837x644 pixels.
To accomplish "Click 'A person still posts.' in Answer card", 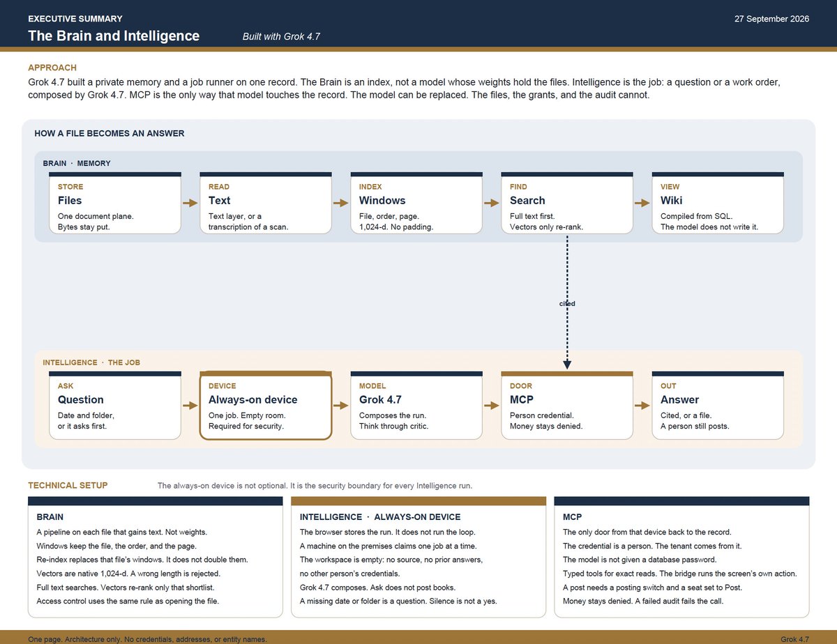I will pos(695,426).
